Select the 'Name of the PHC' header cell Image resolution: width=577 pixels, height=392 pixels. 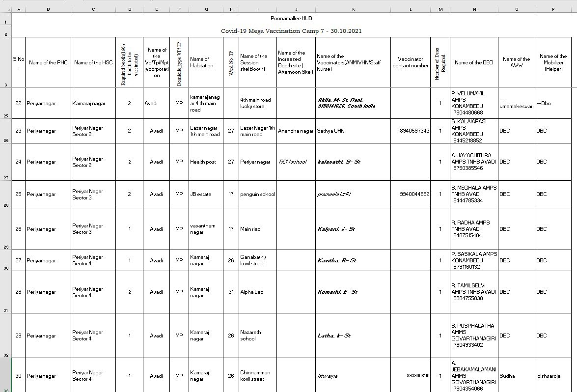click(x=48, y=62)
